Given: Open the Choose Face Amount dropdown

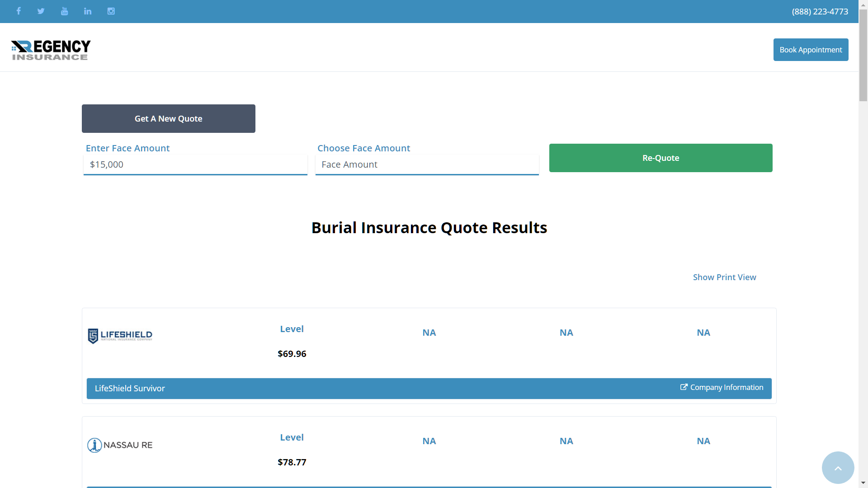Looking at the screenshot, I should [x=427, y=164].
